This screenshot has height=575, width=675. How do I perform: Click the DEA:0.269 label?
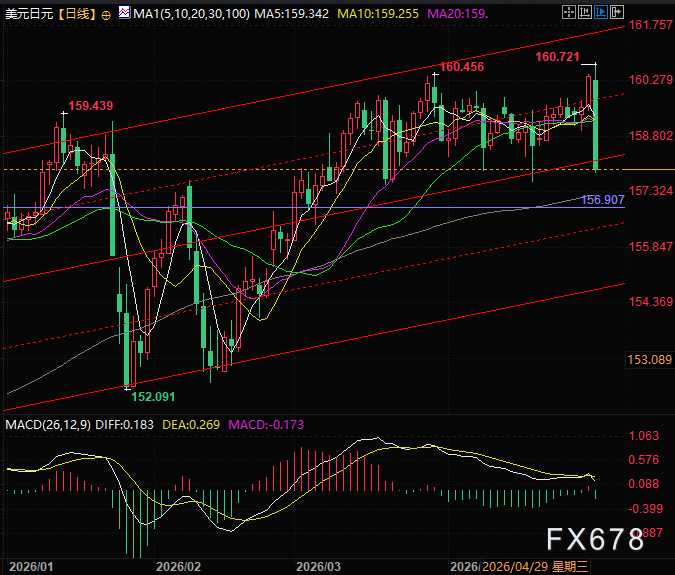(191, 425)
